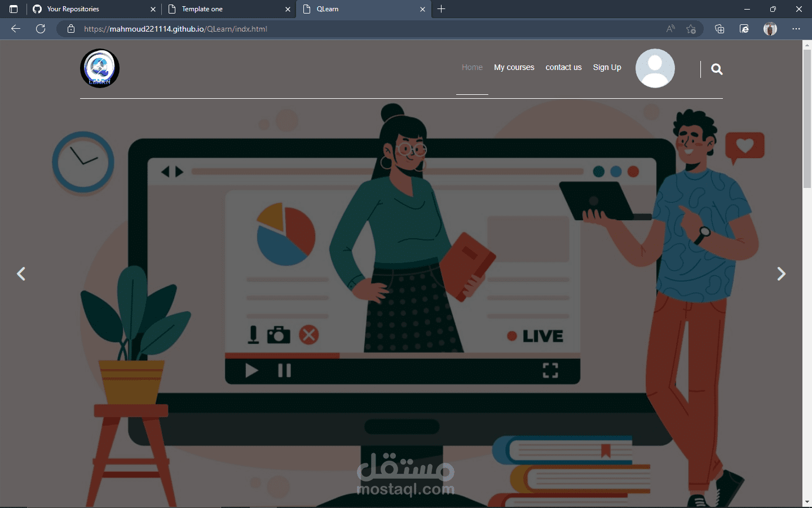Image resolution: width=812 pixels, height=508 pixels.
Task: Click the Sign Up link
Action: (607, 67)
